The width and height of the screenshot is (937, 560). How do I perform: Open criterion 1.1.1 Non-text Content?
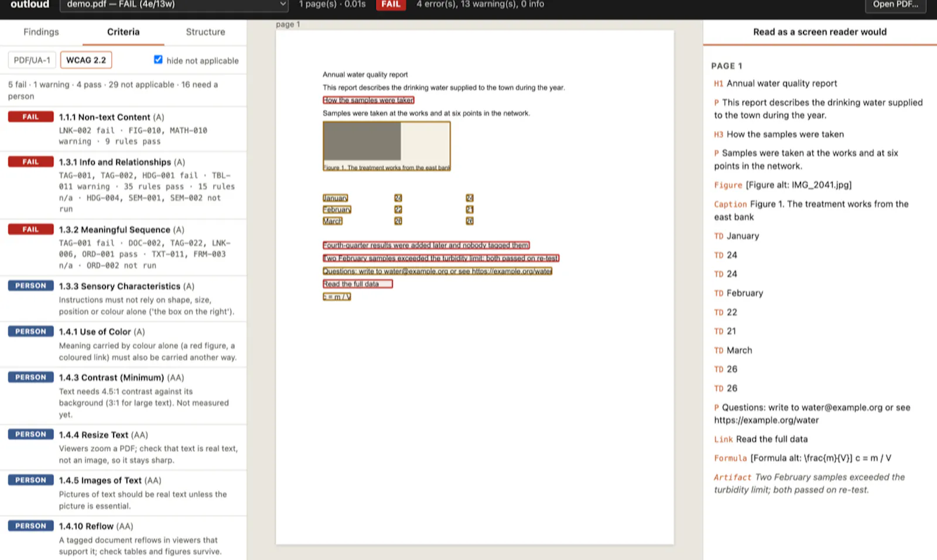click(123, 129)
